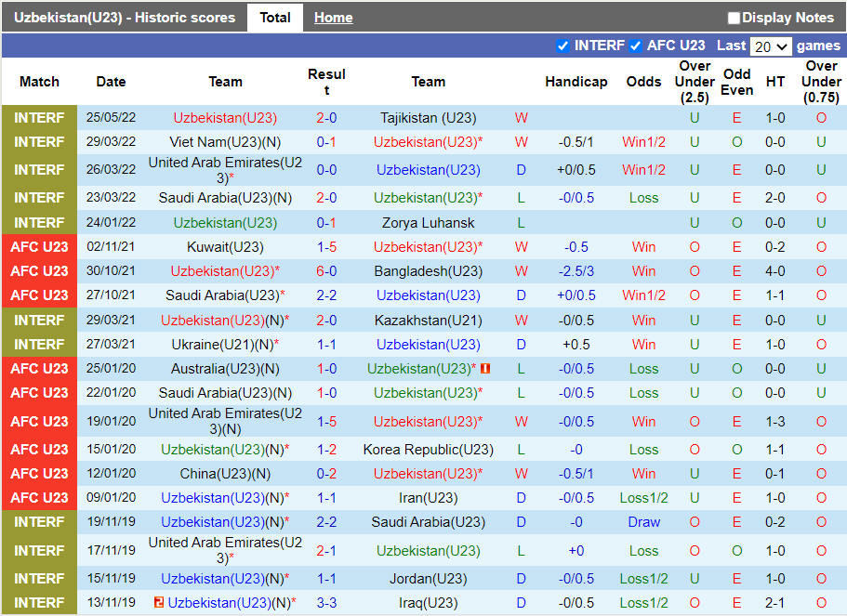
Task: Click the HT column header
Action: (774, 82)
